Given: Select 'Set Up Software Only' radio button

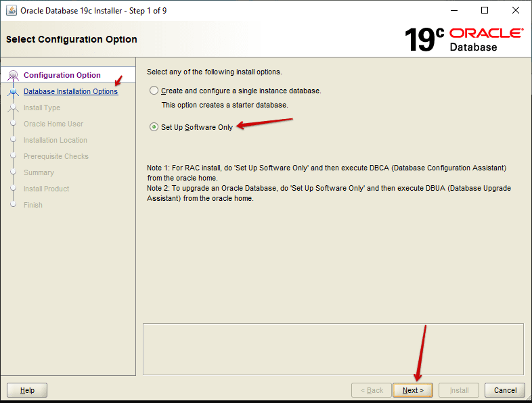Looking at the screenshot, I should click(x=154, y=127).
